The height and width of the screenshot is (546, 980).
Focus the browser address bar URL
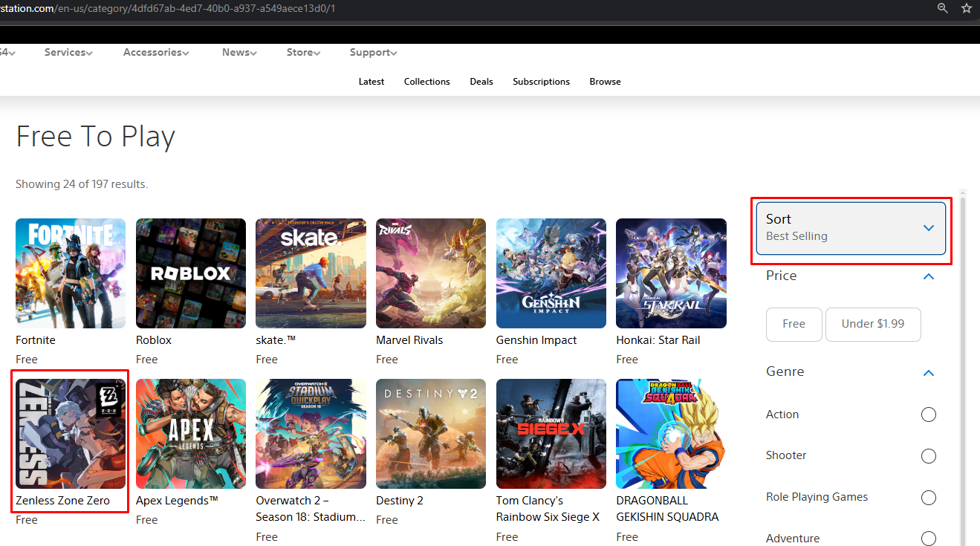coord(168,8)
